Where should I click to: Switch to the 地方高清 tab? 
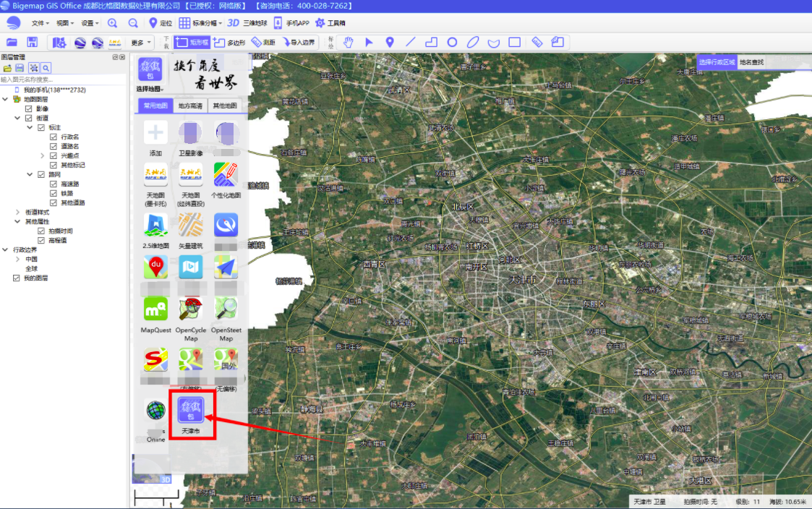click(190, 106)
